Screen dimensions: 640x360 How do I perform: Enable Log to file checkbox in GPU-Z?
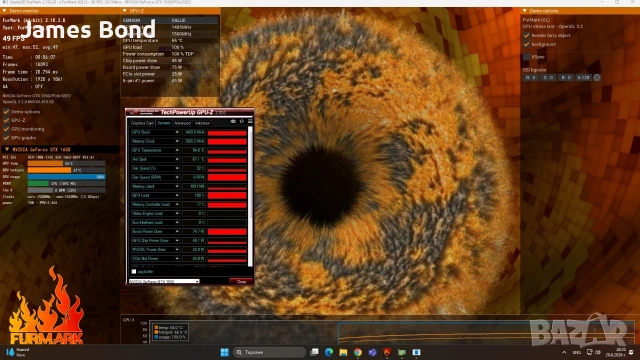coord(134,271)
